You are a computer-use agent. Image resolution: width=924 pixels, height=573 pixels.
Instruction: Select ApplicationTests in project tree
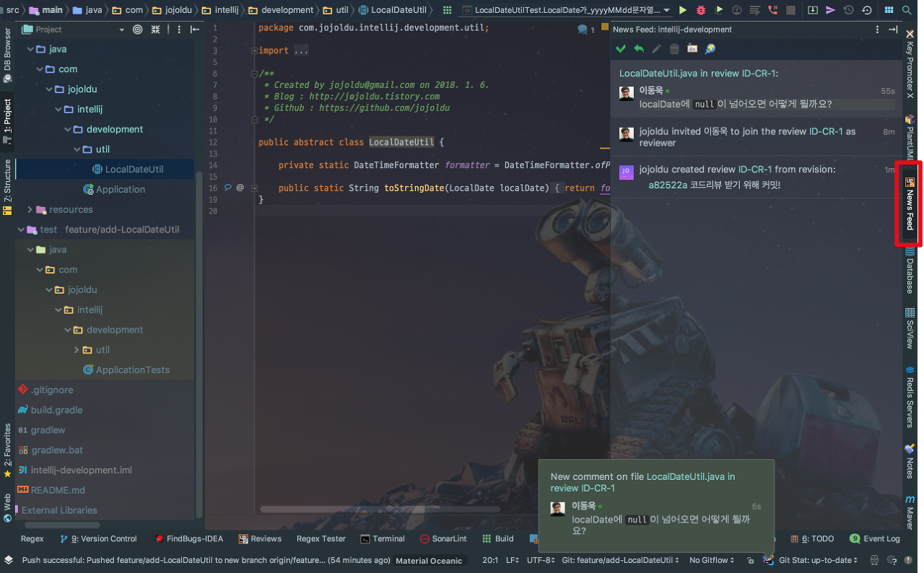tap(126, 369)
